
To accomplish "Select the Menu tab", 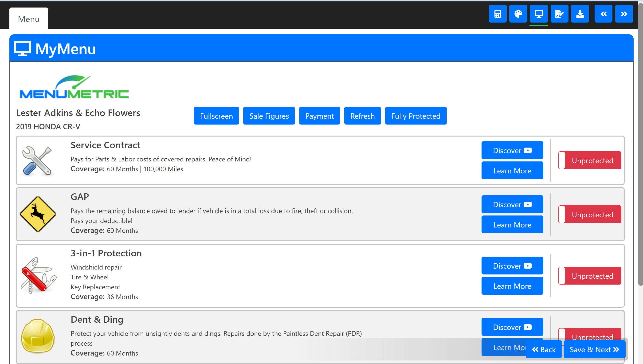I will tap(29, 19).
